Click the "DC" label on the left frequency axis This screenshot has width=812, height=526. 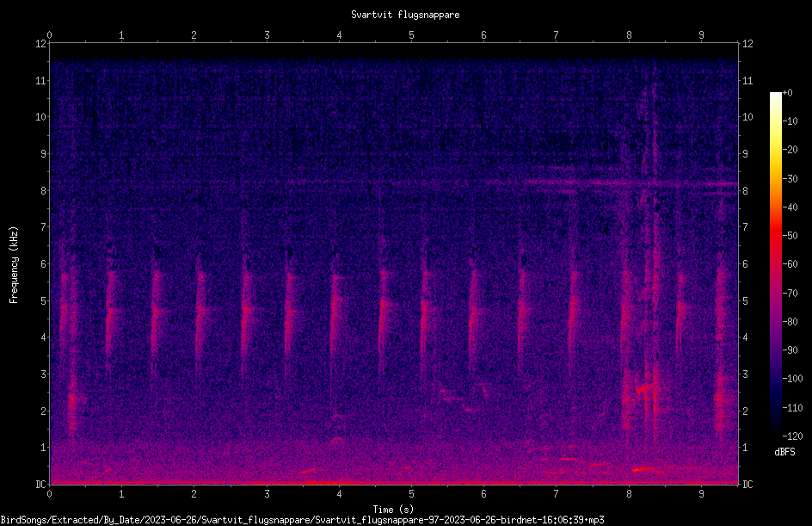click(40, 485)
